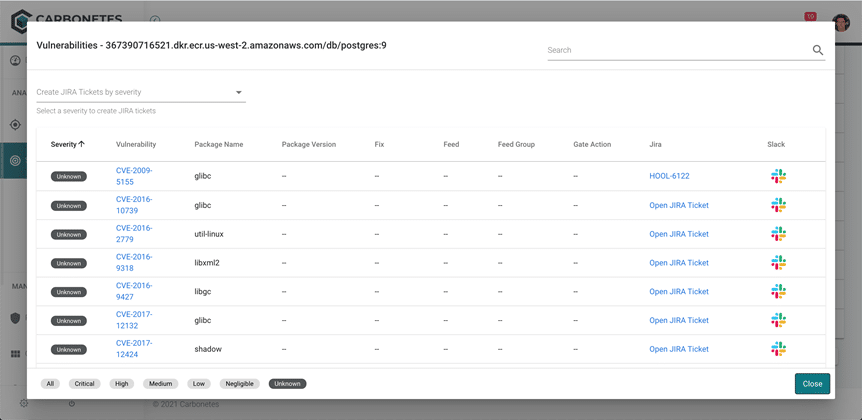Show All severities filter chip
The height and width of the screenshot is (420, 862).
coord(50,384)
